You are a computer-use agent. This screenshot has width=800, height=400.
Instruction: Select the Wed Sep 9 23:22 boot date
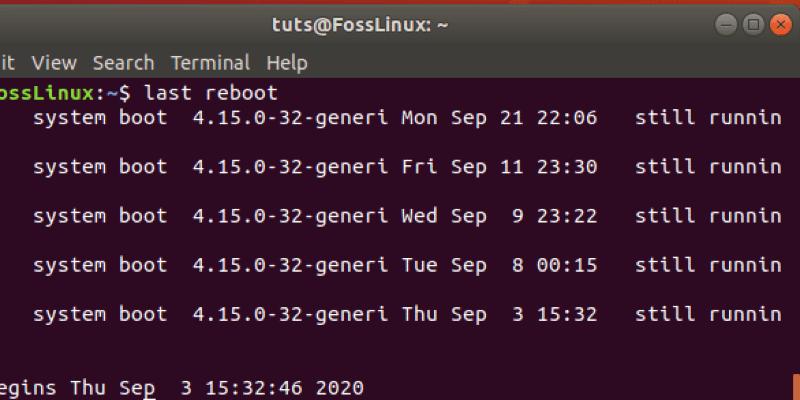click(x=498, y=216)
